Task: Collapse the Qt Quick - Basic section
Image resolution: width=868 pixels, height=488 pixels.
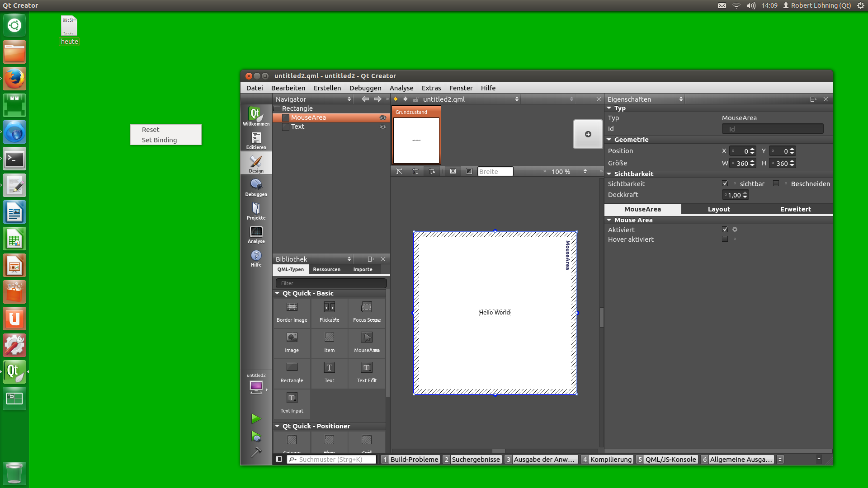Action: [277, 293]
